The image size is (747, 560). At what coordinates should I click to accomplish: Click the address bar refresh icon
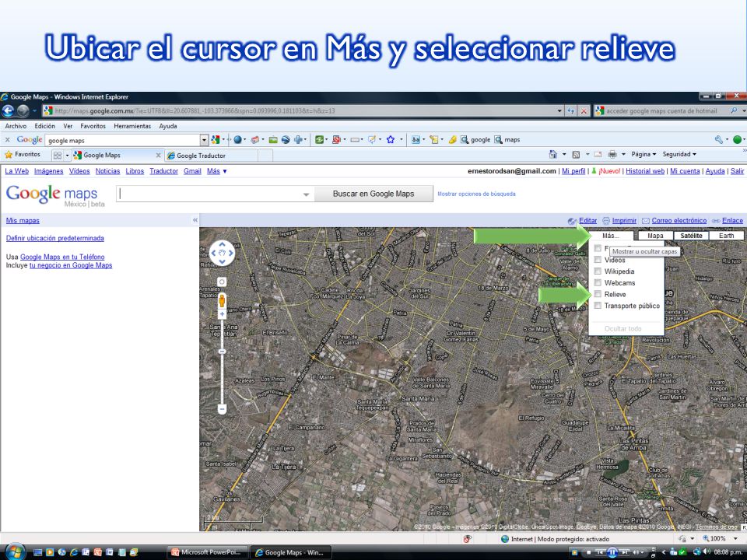pos(570,111)
